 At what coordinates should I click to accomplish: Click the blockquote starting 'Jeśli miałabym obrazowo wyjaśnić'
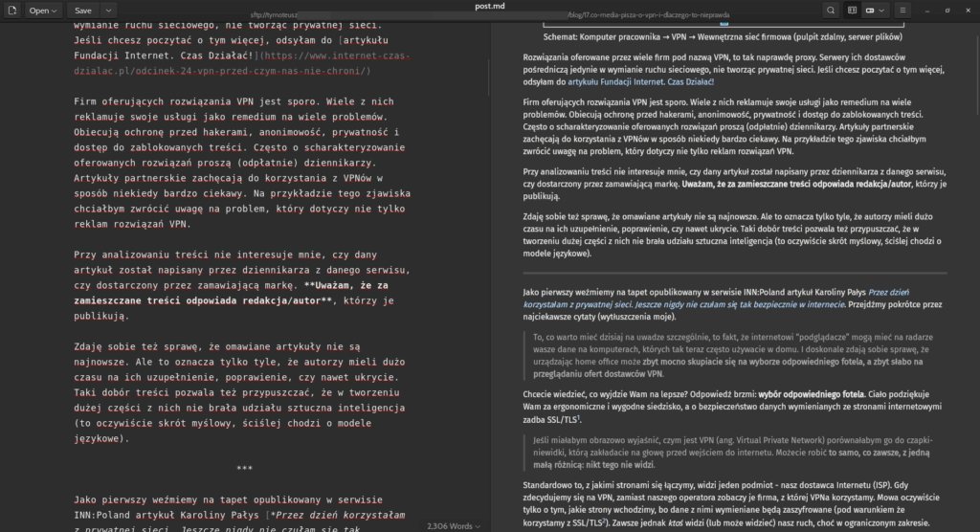[734, 453]
